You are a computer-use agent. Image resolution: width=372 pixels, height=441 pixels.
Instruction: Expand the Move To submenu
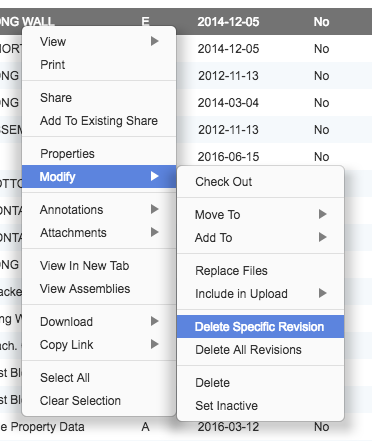point(260,215)
